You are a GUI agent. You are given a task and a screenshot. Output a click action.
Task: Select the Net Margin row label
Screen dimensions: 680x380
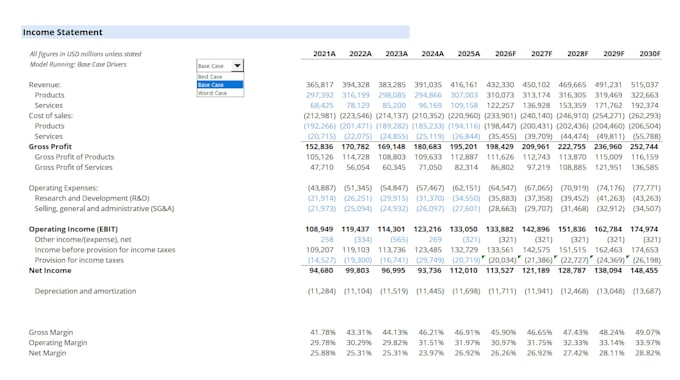tap(47, 353)
